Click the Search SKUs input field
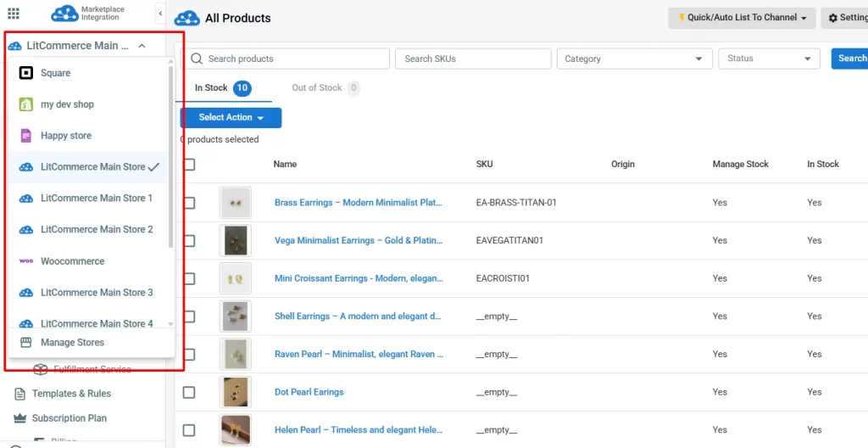 tap(473, 59)
